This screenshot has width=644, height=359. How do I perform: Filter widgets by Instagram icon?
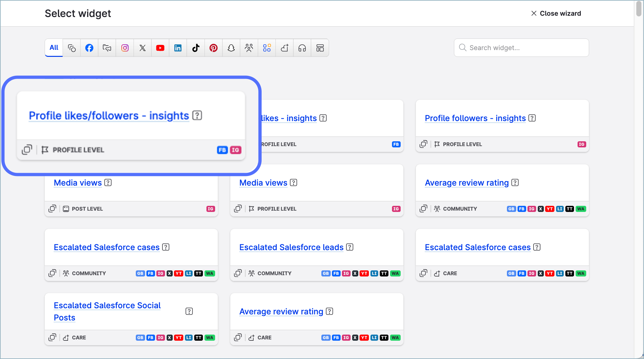coord(125,48)
